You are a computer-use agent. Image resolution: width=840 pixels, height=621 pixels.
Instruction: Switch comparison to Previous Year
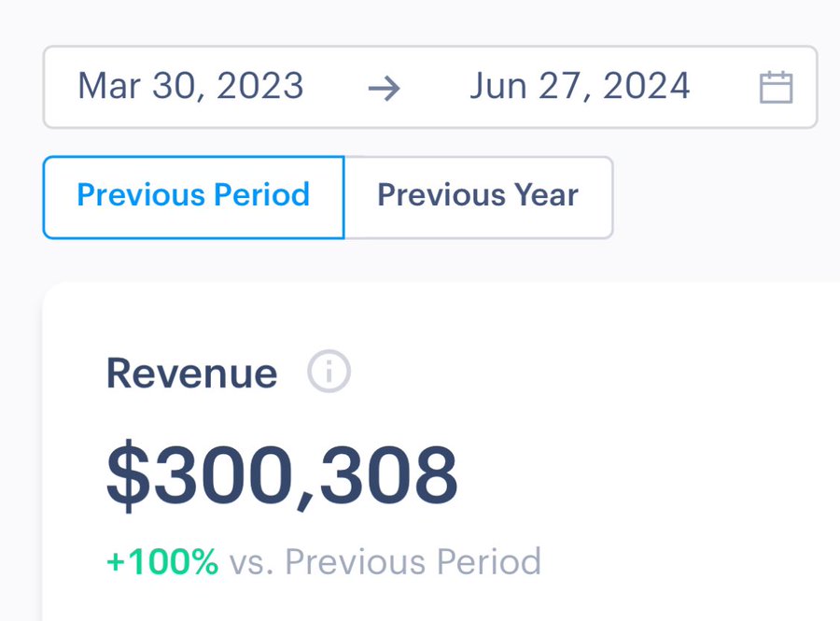(x=478, y=196)
